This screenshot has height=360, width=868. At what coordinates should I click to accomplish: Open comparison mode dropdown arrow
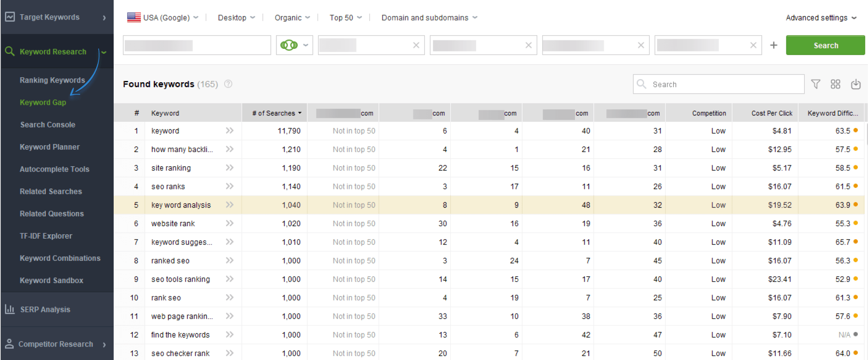[x=305, y=45]
